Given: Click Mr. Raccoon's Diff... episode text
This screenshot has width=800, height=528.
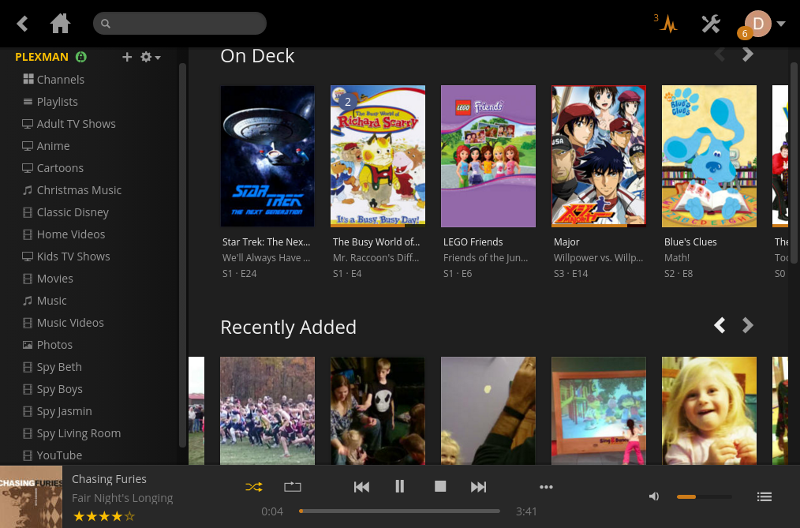Looking at the screenshot, I should [376, 258].
